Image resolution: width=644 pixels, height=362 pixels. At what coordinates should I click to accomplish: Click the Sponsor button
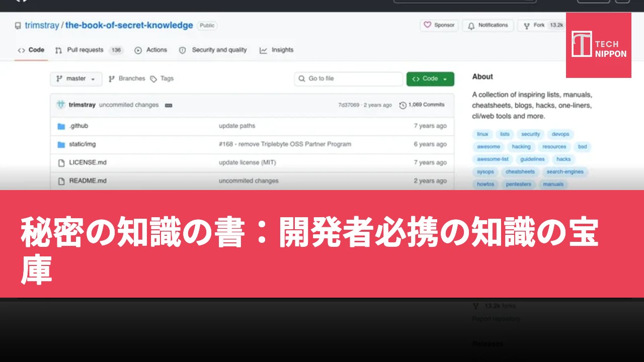click(439, 25)
